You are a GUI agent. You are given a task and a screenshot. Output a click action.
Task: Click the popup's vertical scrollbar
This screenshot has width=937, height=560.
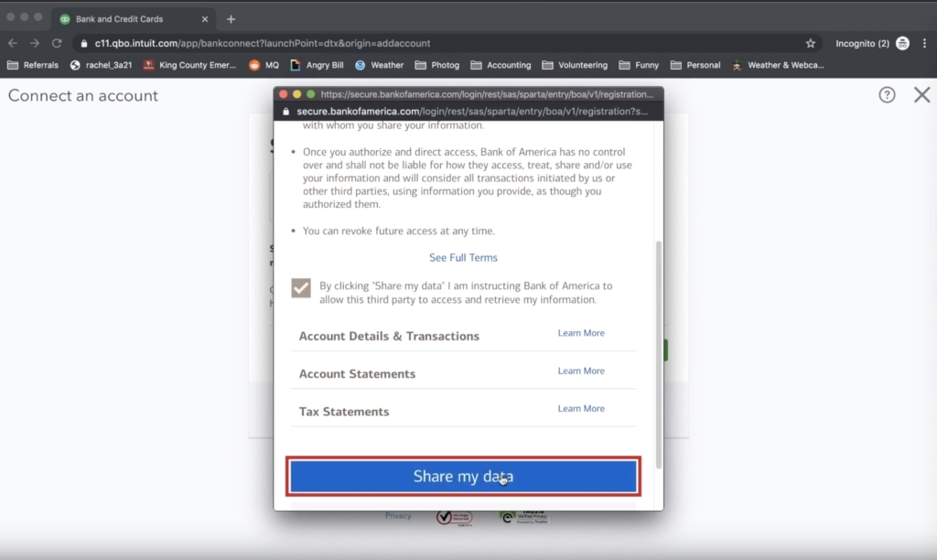click(659, 355)
